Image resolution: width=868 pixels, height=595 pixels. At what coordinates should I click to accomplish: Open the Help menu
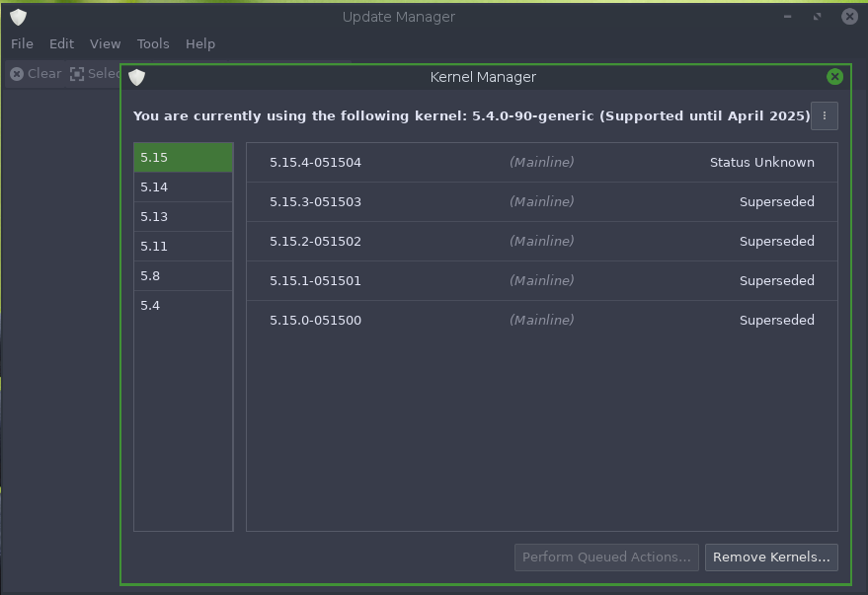pyautogui.click(x=200, y=44)
